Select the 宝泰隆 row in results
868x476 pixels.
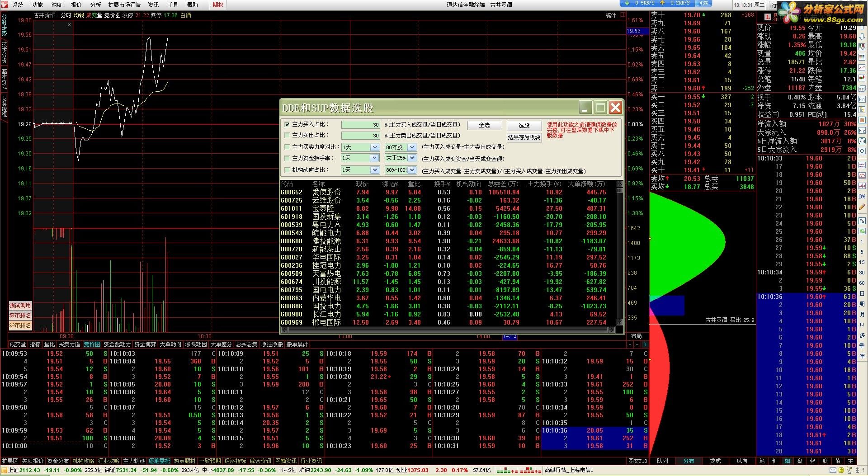(448, 208)
